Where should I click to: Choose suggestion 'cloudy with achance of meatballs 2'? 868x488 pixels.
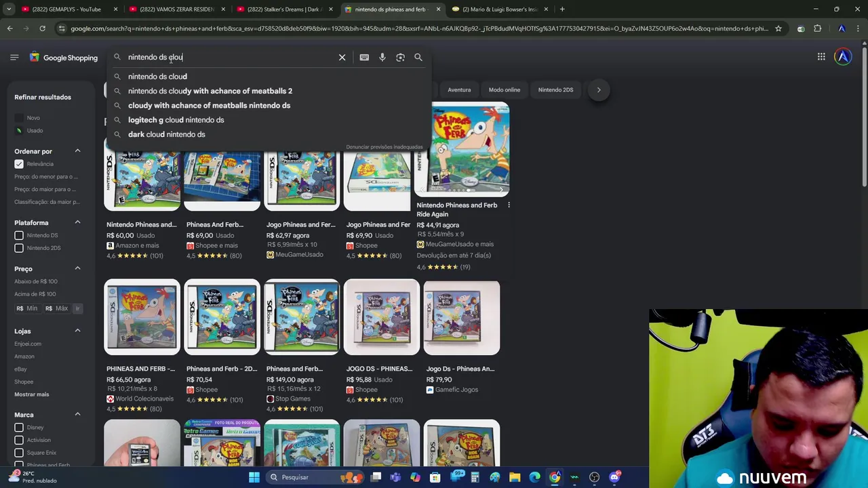[268, 91]
